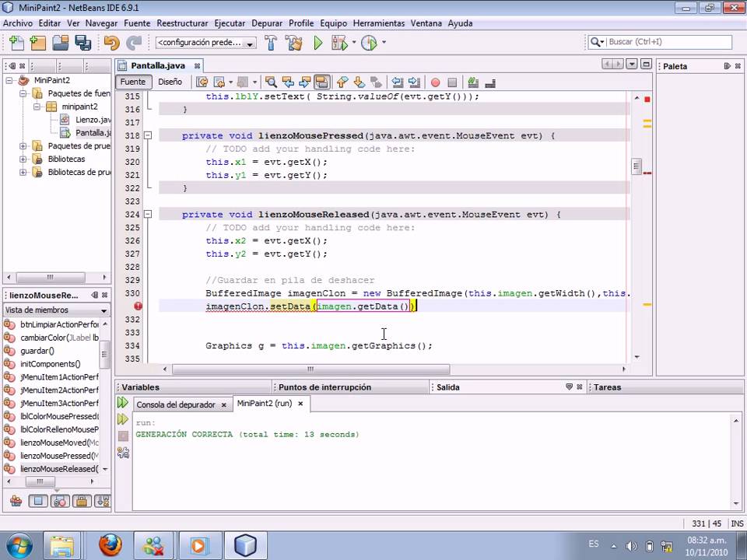Image resolution: width=747 pixels, height=560 pixels.
Task: Select the Pantalla.java editor tab
Action: coord(158,65)
